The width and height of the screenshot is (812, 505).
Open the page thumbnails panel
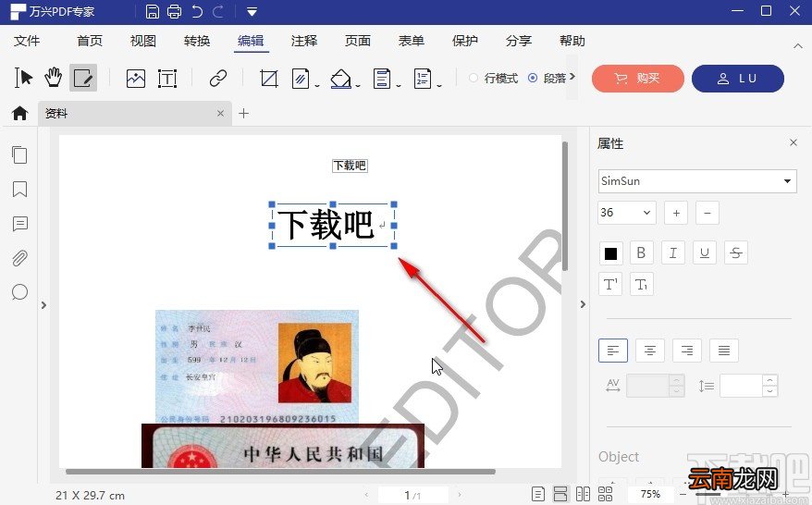tap(19, 154)
